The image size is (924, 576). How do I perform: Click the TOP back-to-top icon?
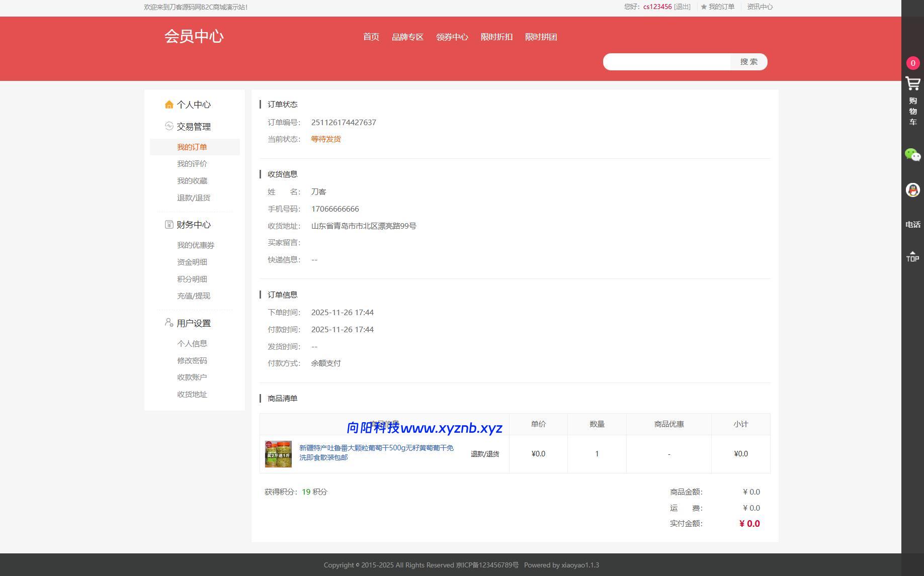[x=912, y=256]
